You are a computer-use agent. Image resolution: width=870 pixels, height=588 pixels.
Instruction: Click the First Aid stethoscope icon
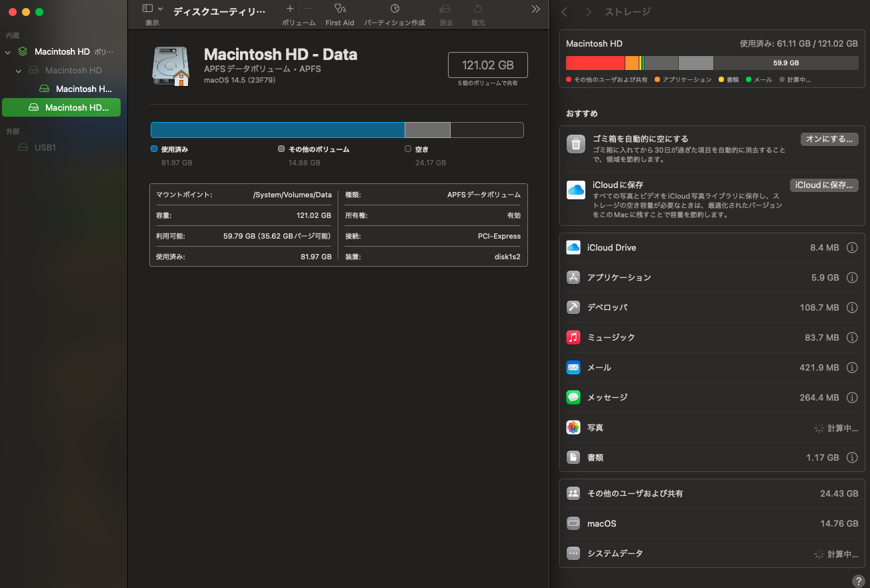[x=340, y=9]
